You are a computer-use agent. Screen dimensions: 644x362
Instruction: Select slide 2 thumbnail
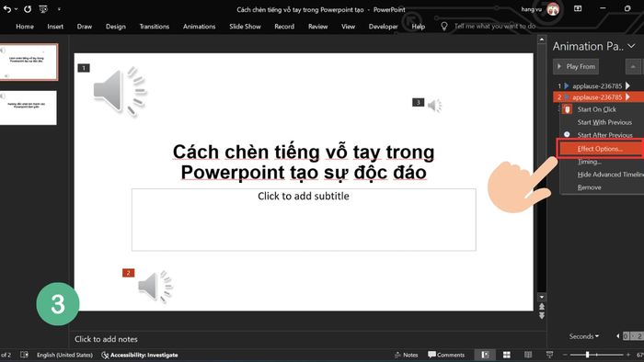[x=29, y=107]
